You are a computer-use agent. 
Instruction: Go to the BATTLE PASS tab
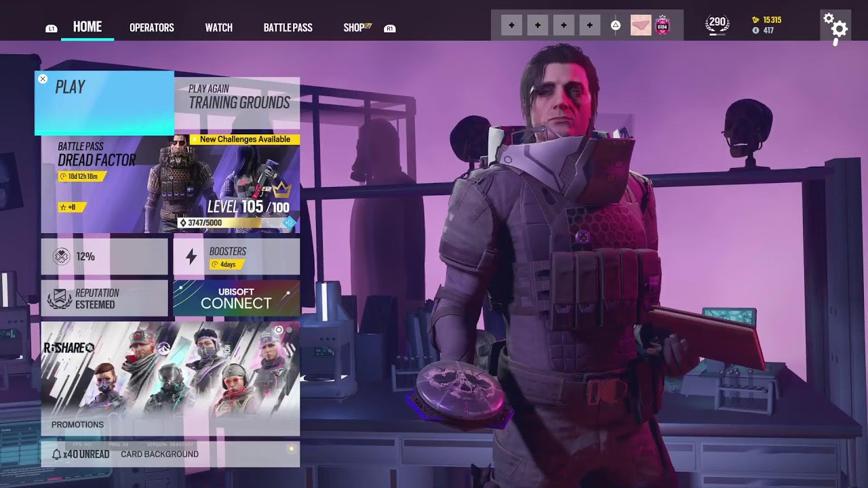[288, 28]
